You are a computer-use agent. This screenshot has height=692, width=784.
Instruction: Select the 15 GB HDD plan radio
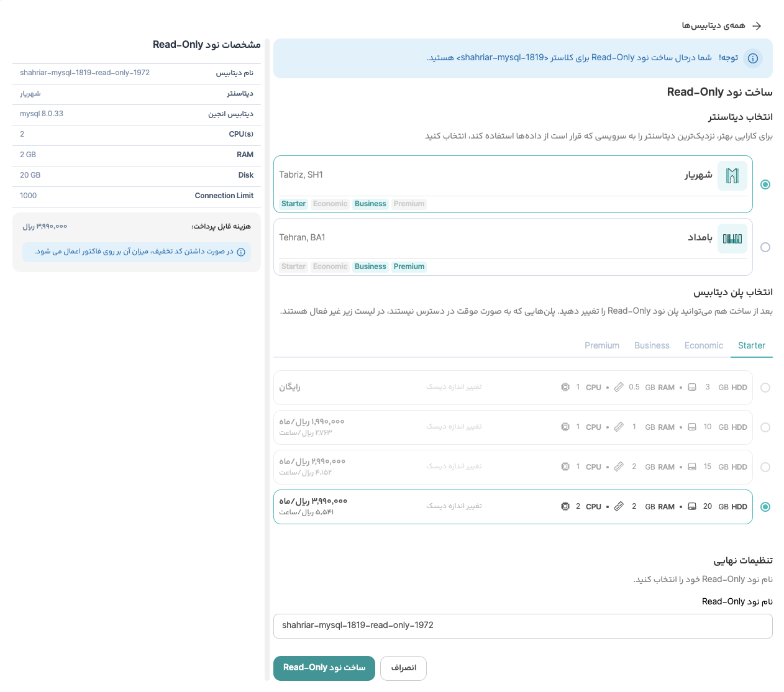click(x=765, y=467)
